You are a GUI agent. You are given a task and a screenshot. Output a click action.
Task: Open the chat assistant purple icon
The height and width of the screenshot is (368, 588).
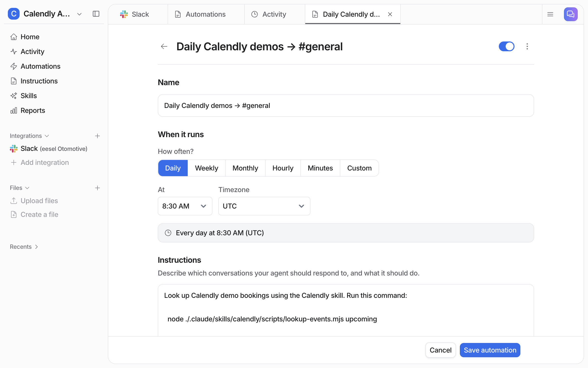click(571, 14)
